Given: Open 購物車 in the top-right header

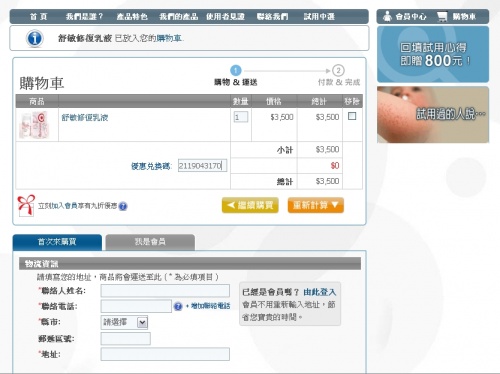Looking at the screenshot, I should 464,16.
